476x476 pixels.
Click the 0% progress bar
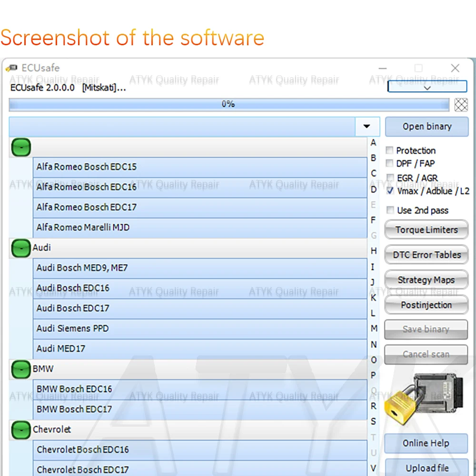(x=229, y=104)
